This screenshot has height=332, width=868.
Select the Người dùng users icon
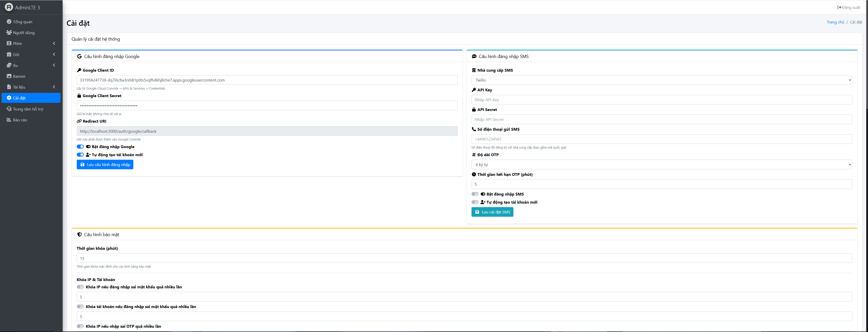click(9, 32)
